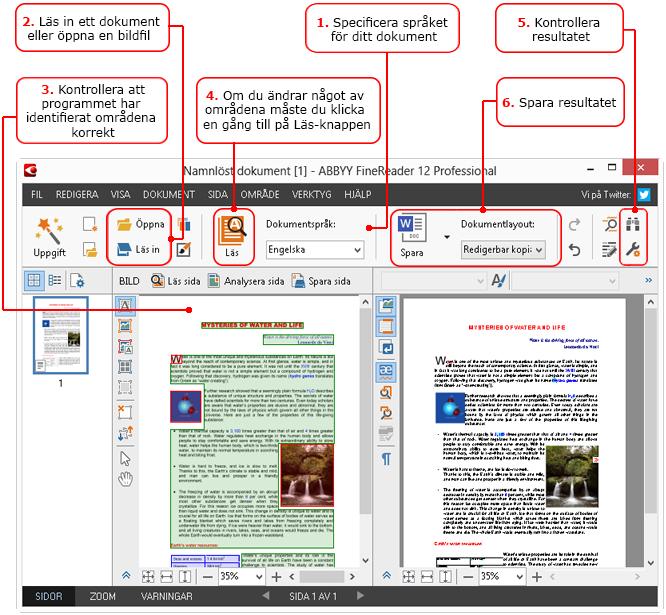The image size is (666, 615).
Task: Expand text toolbar double chevron
Action: [x=649, y=280]
